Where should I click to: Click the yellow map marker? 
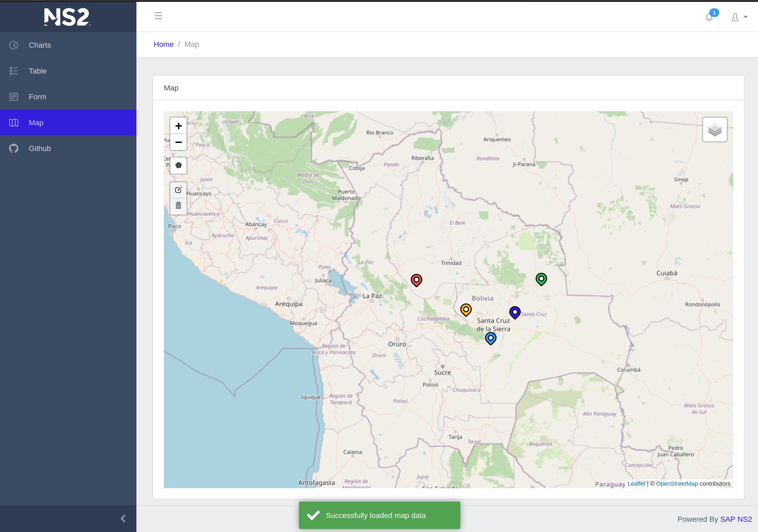466,310
